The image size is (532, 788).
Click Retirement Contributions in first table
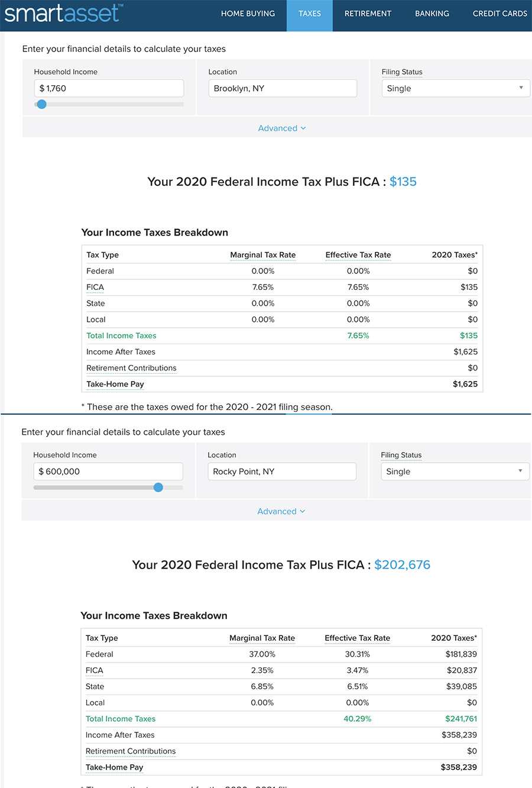131,368
